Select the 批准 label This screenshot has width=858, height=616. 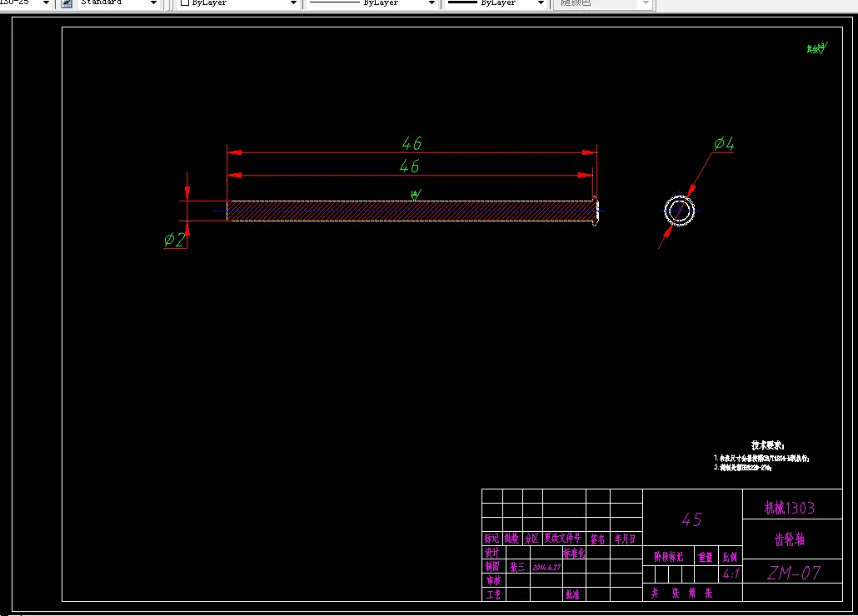(x=572, y=594)
